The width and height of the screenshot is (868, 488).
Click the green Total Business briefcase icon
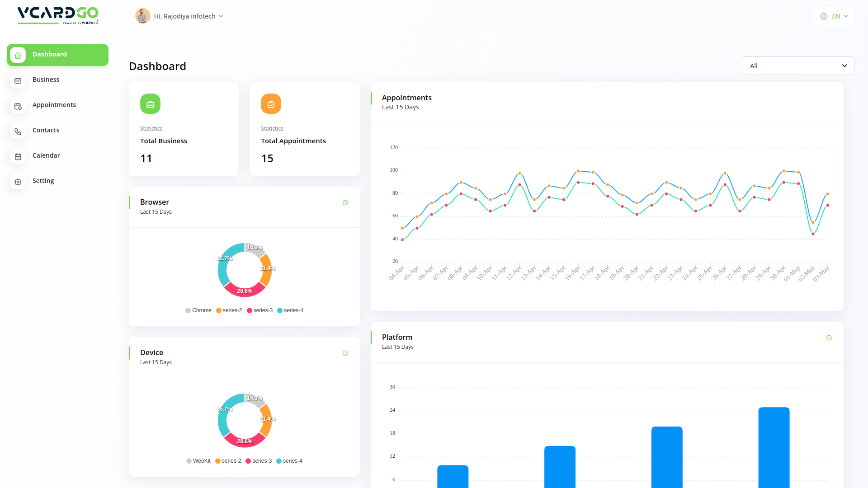click(150, 104)
